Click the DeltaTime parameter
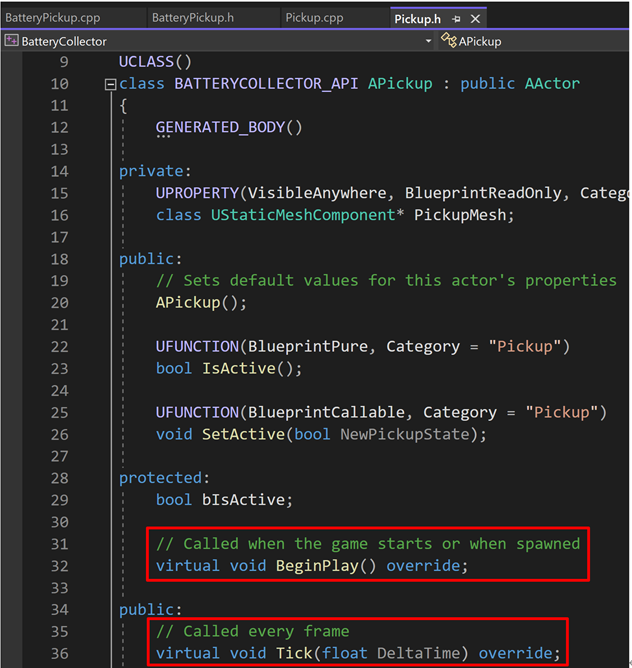 click(x=418, y=654)
